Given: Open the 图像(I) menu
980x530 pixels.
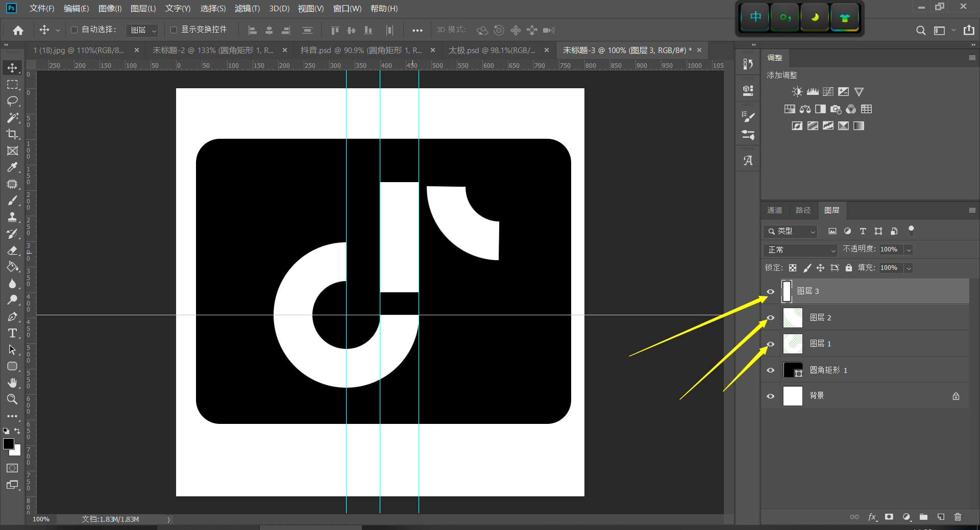Looking at the screenshot, I should pyautogui.click(x=110, y=9).
